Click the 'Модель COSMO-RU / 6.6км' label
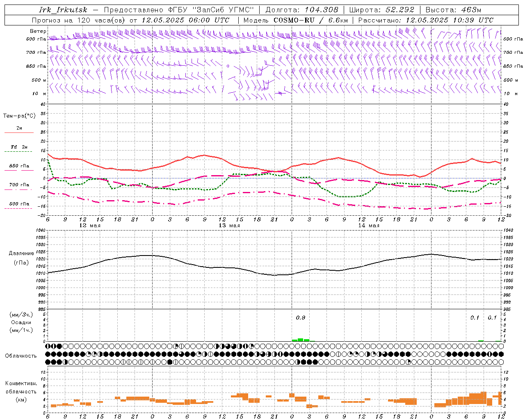The height and width of the screenshot is (420, 525). click(296, 20)
